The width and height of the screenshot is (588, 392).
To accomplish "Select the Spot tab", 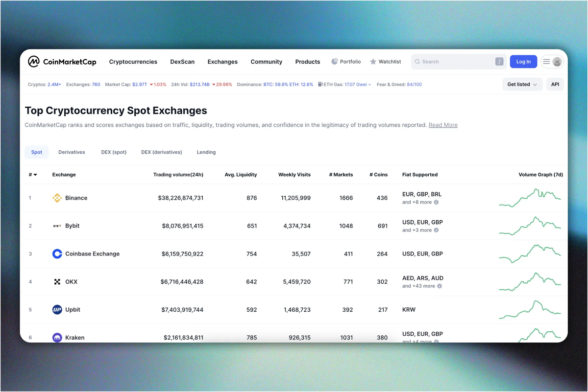I will (37, 152).
